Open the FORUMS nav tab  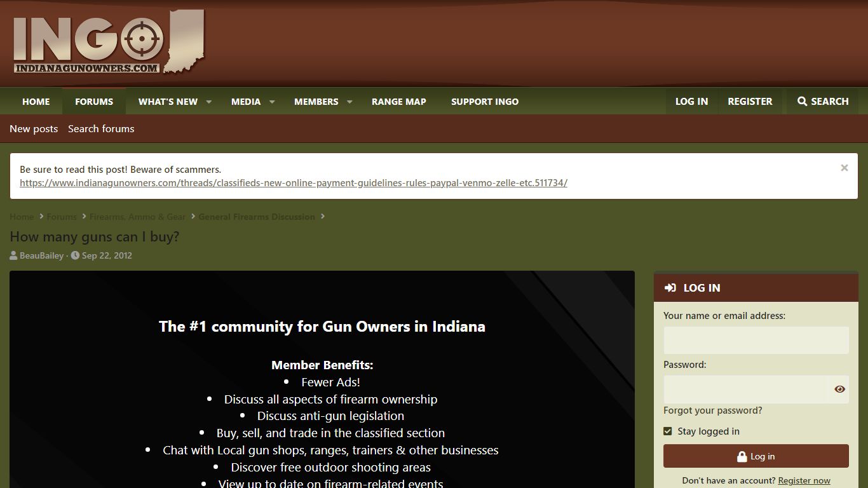[94, 102]
